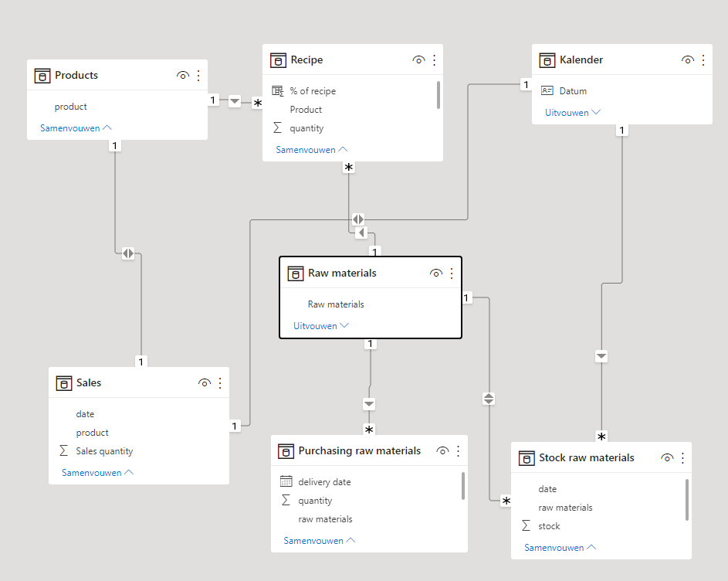728x581 pixels.
Task: Toggle visibility of Products table
Action: tap(183, 75)
